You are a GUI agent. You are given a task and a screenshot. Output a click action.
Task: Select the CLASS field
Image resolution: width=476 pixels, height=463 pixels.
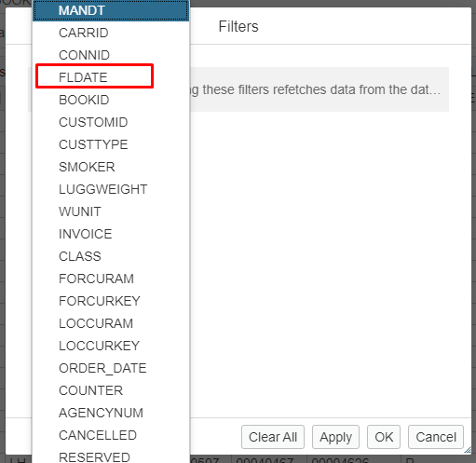[x=111, y=256]
